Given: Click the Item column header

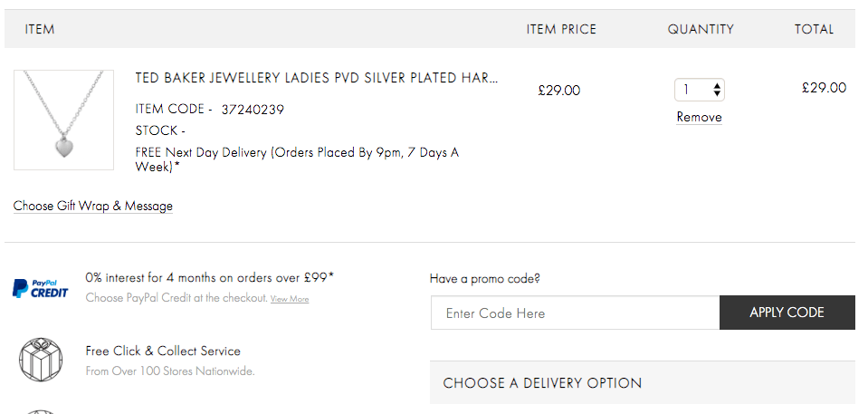Looking at the screenshot, I should pyautogui.click(x=40, y=29).
